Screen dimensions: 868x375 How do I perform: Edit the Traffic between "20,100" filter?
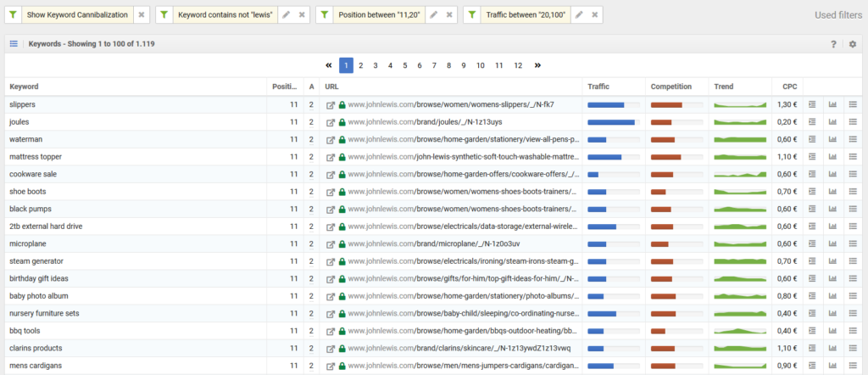[x=578, y=15]
